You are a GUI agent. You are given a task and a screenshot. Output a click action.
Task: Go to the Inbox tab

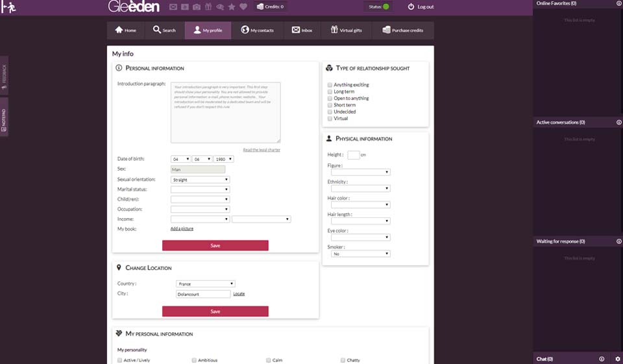click(302, 30)
